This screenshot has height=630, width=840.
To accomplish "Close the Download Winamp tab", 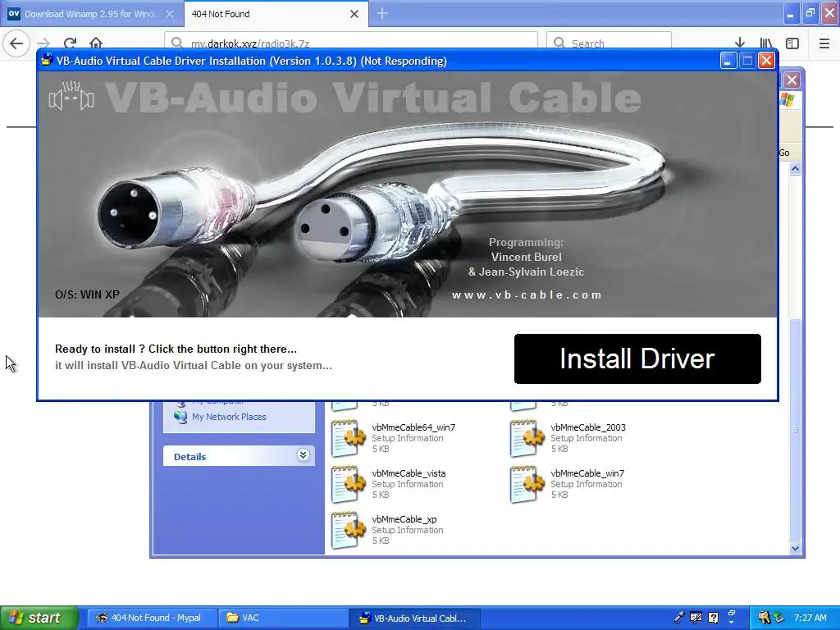I will (x=169, y=14).
